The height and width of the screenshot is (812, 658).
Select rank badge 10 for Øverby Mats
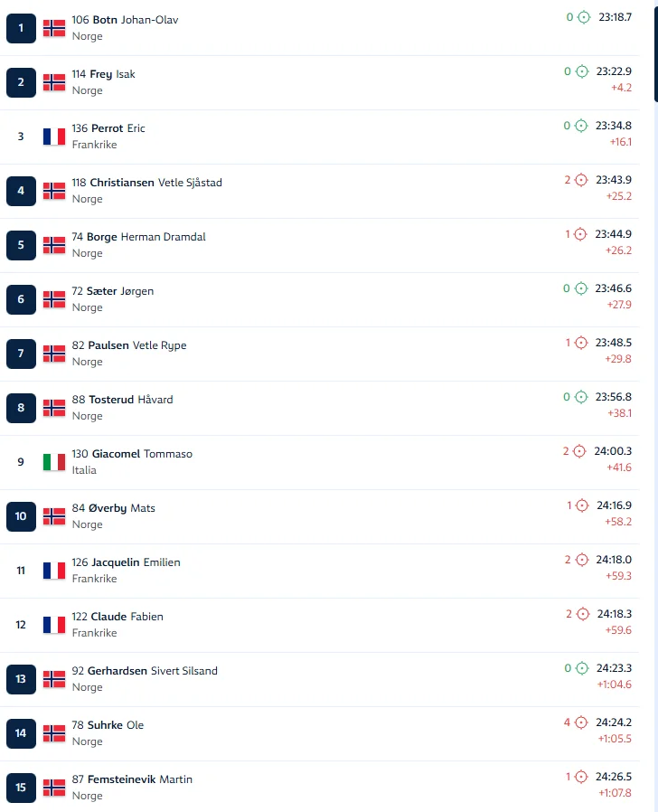click(x=21, y=516)
